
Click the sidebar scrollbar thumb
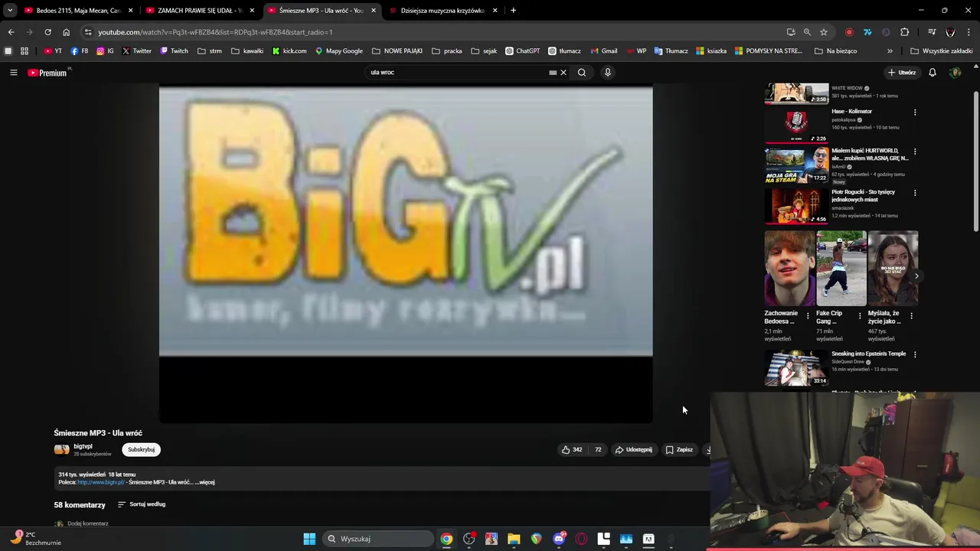pos(975,161)
